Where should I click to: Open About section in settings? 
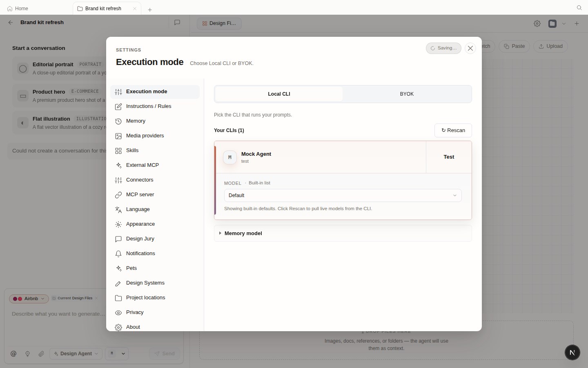tap(155, 327)
